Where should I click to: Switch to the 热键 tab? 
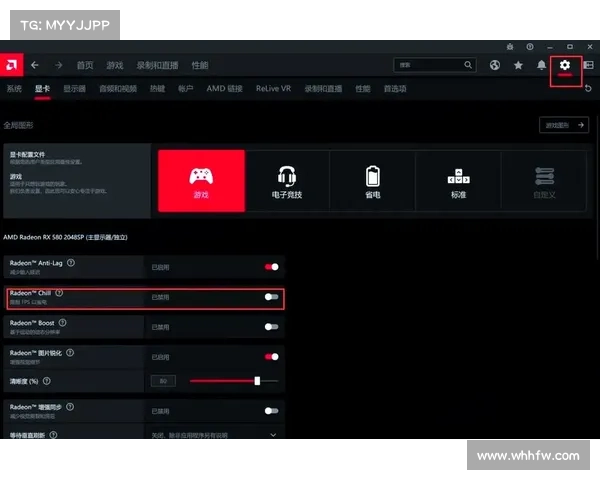(157, 89)
